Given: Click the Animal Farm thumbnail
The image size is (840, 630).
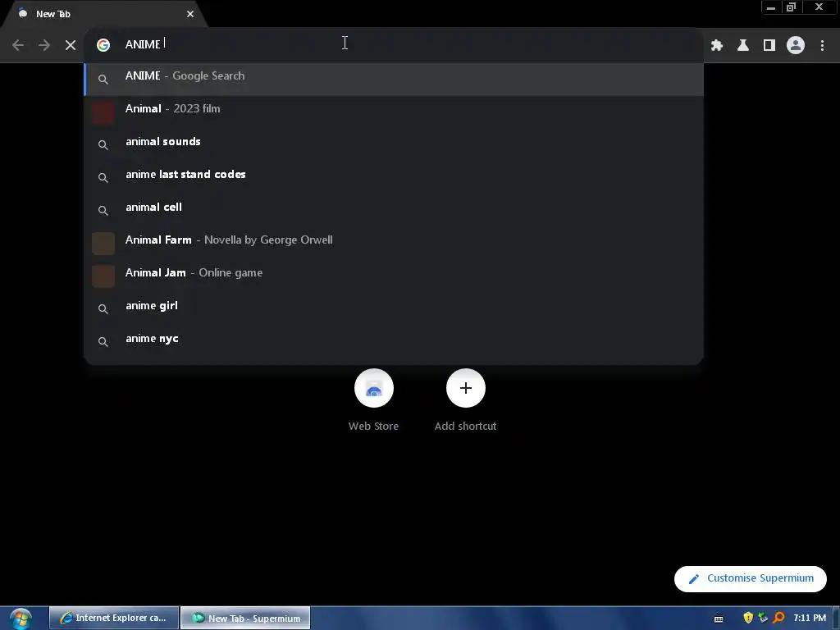Looking at the screenshot, I should [x=103, y=243].
